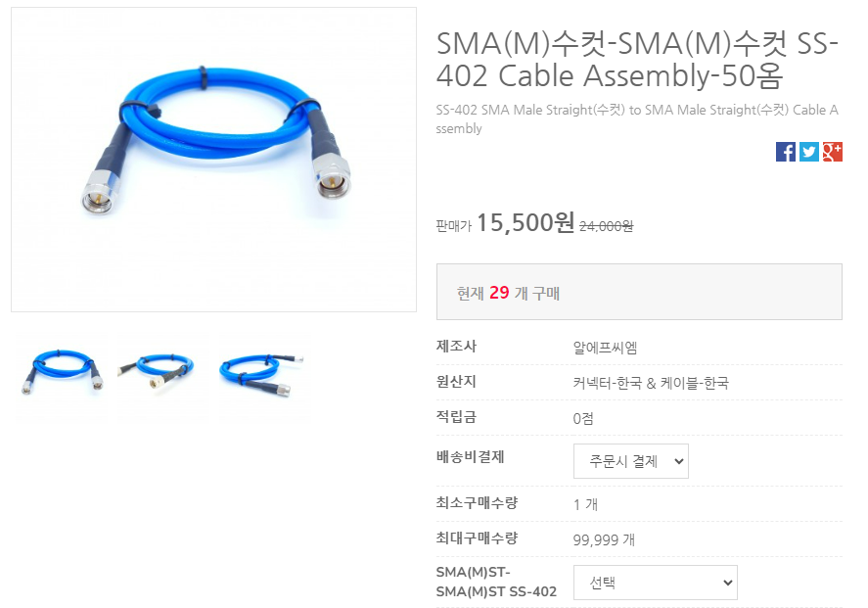Click the 15,500원 sale price
This screenshot has width=868, height=608.
(525, 223)
